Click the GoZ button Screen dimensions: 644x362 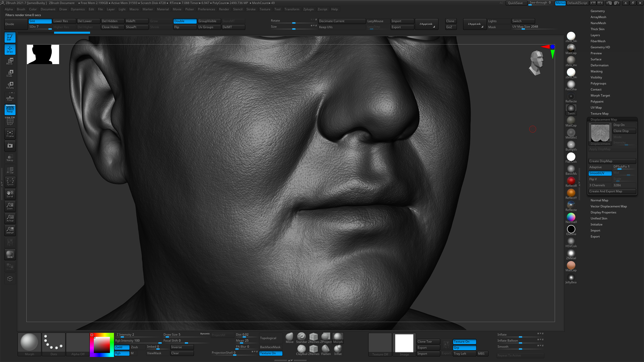click(x=451, y=27)
